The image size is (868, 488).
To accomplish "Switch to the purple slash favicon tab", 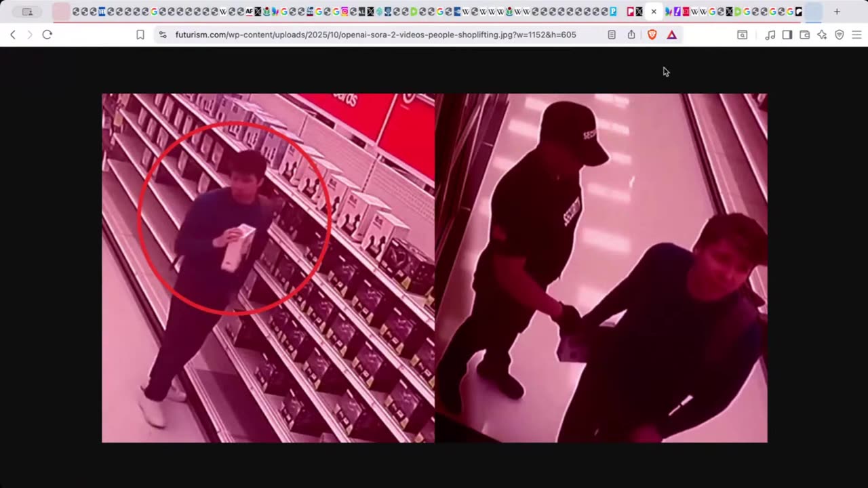I will click(677, 12).
